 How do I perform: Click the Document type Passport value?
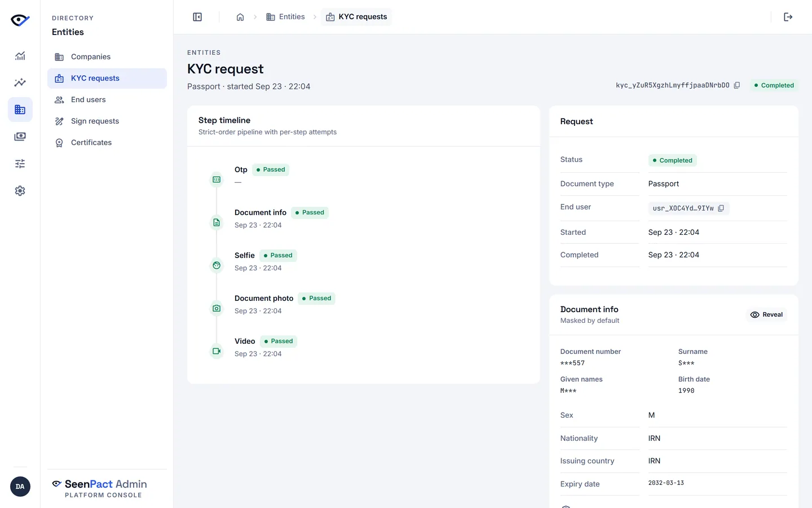(664, 184)
